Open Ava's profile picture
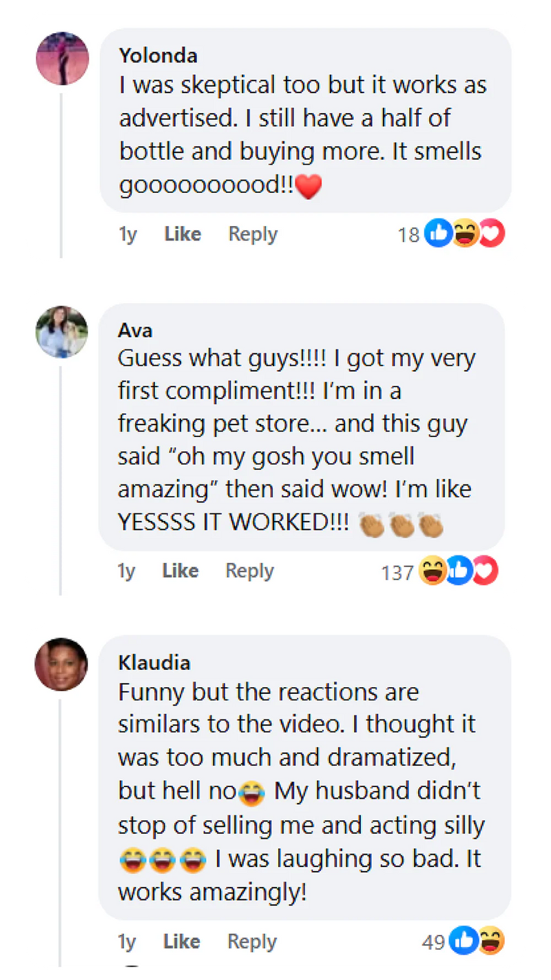551x980 pixels. 62,331
